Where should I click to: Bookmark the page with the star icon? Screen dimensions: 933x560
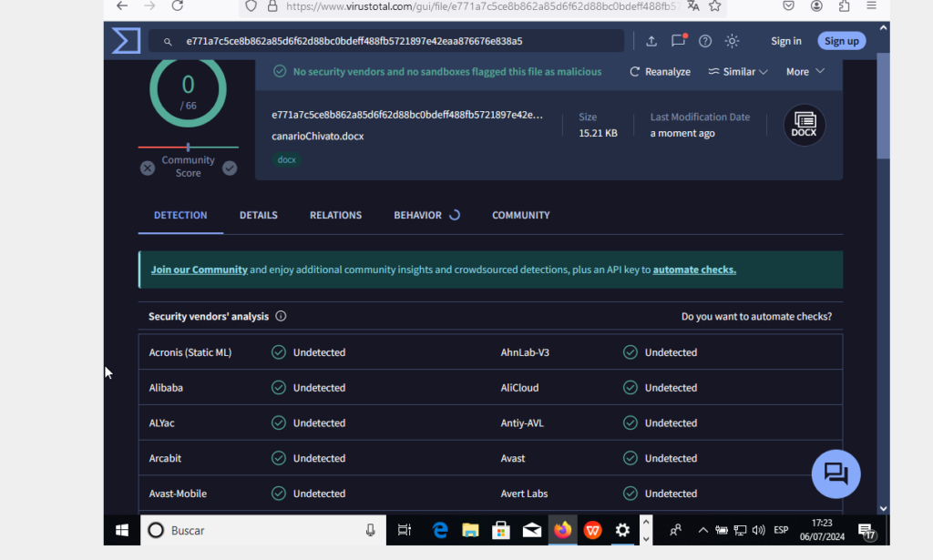715,6
